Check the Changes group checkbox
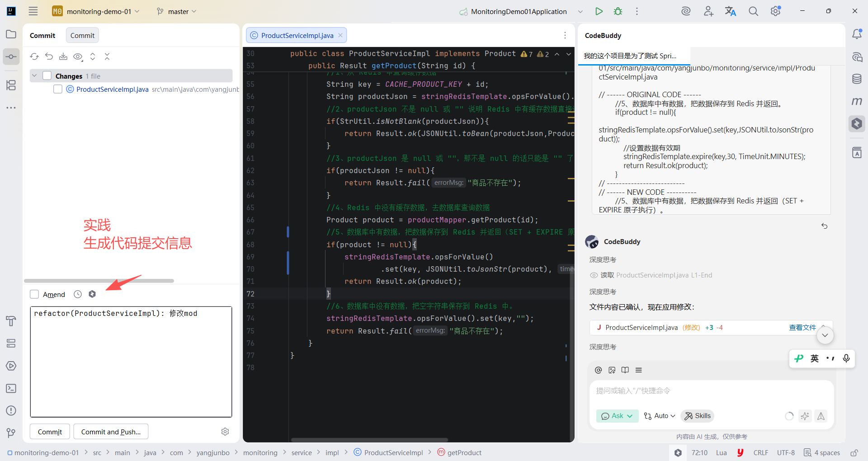Screen dimensions: 868x461 (x=47, y=76)
